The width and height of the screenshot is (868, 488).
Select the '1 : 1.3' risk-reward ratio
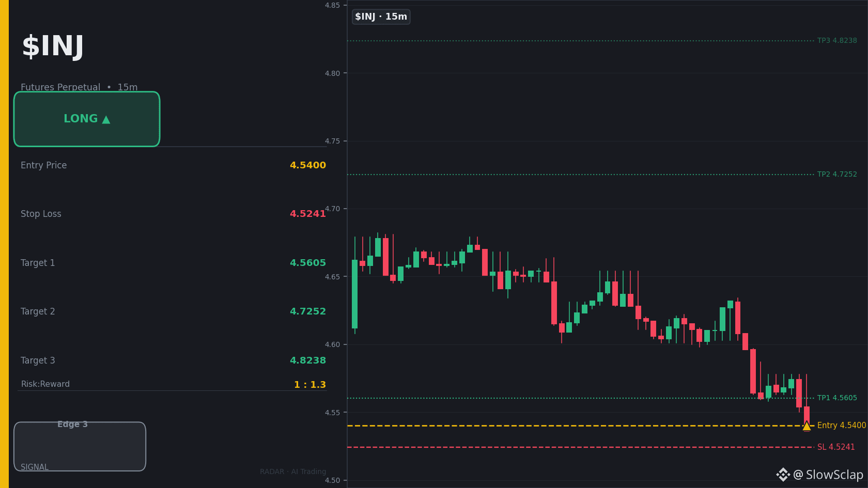coord(310,385)
